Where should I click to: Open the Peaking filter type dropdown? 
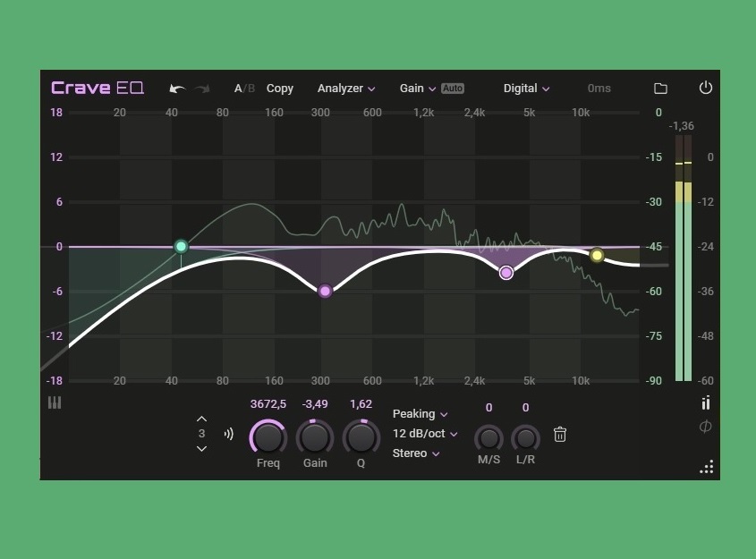(x=420, y=414)
